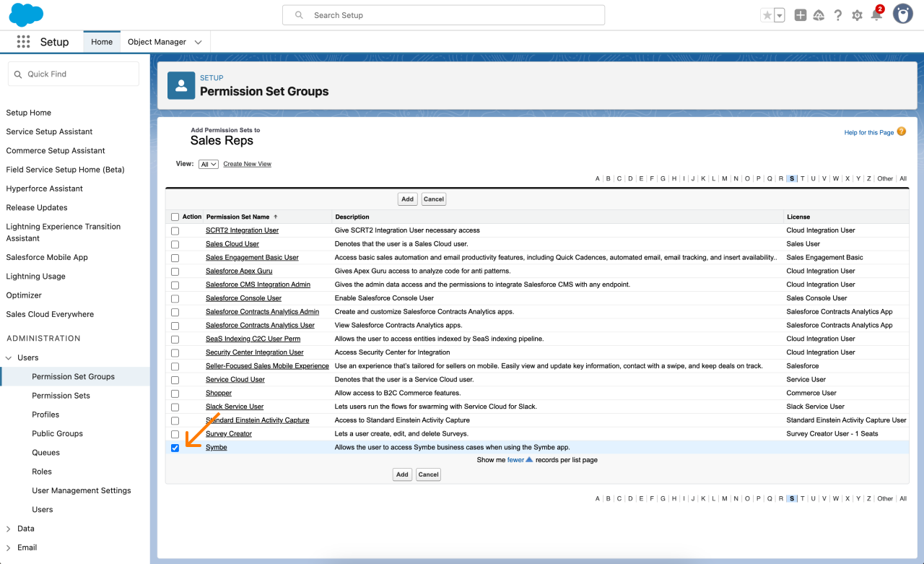924x564 pixels.
Task: Open the Trailhead guidance icon
Action: [x=819, y=15]
